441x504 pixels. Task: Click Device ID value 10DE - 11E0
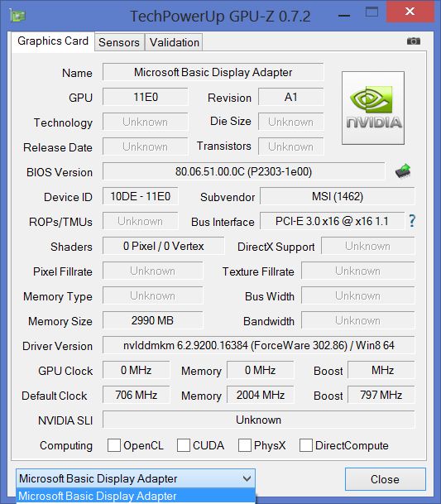[140, 196]
